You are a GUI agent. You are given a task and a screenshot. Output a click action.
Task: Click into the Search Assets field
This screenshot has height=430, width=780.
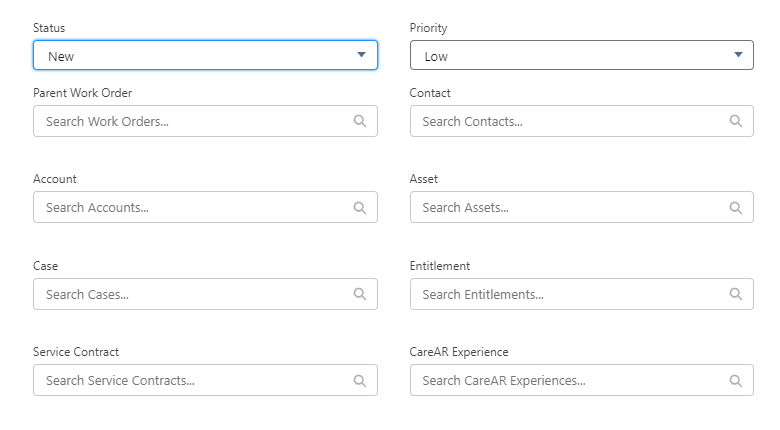pyautogui.click(x=582, y=207)
